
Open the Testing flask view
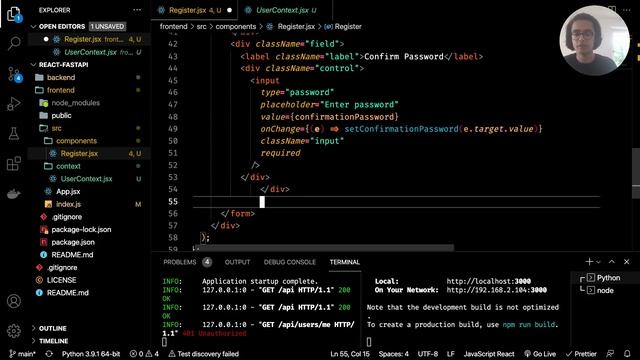(x=13, y=133)
